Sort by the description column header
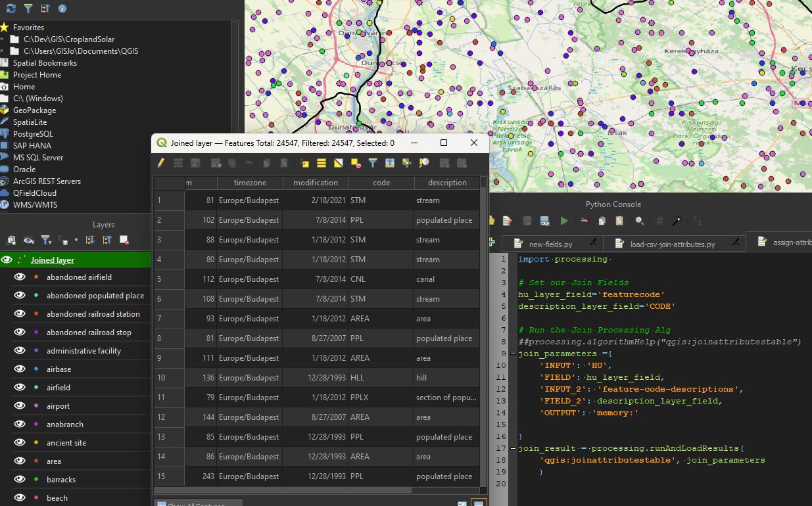The height and width of the screenshot is (506, 812). pyautogui.click(x=447, y=183)
